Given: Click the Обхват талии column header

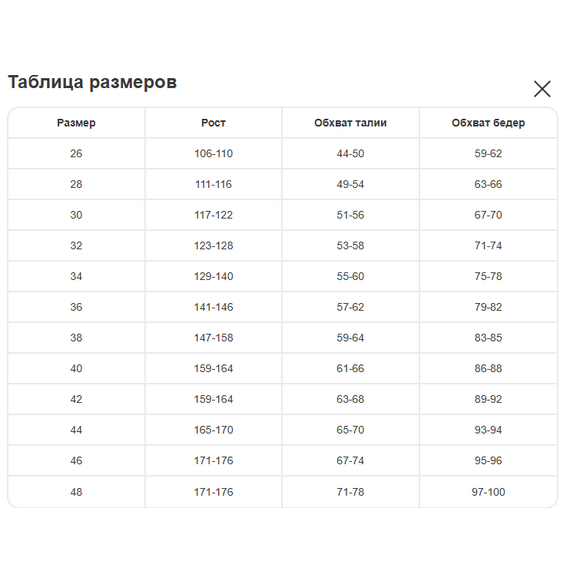Looking at the screenshot, I should coord(350,123).
